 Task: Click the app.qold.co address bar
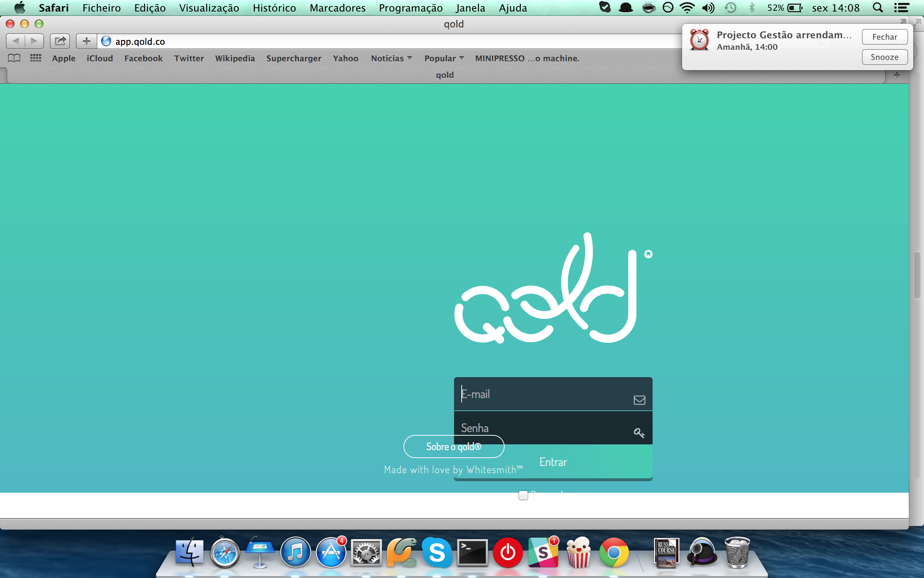point(389,41)
